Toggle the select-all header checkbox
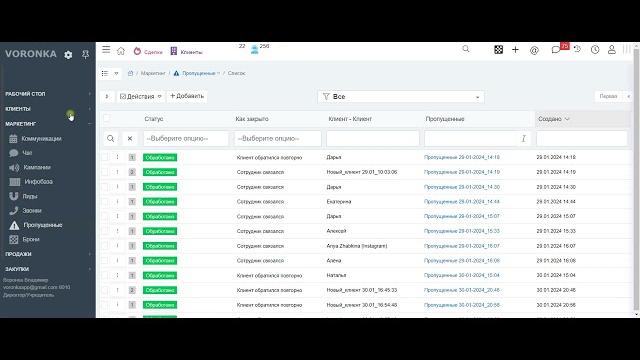Viewport: 640px width, 360px height. pyautogui.click(x=107, y=118)
